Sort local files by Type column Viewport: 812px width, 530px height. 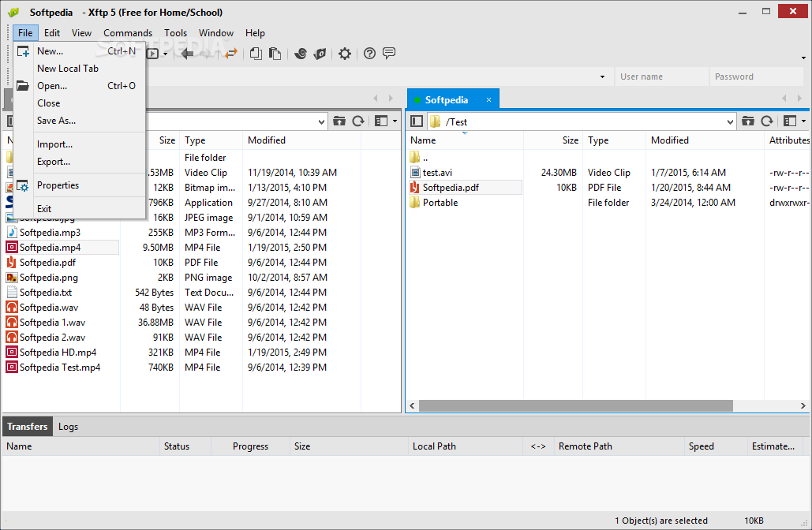point(211,140)
